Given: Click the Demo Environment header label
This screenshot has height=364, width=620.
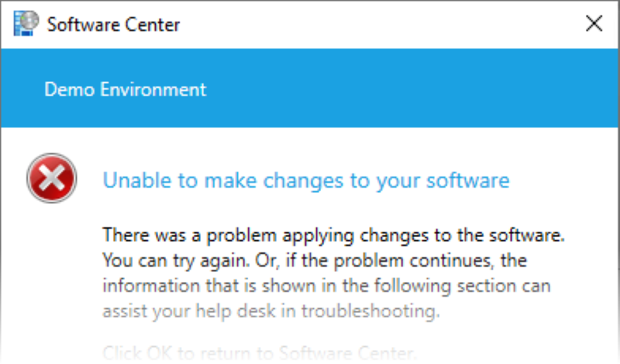Looking at the screenshot, I should click(x=125, y=89).
